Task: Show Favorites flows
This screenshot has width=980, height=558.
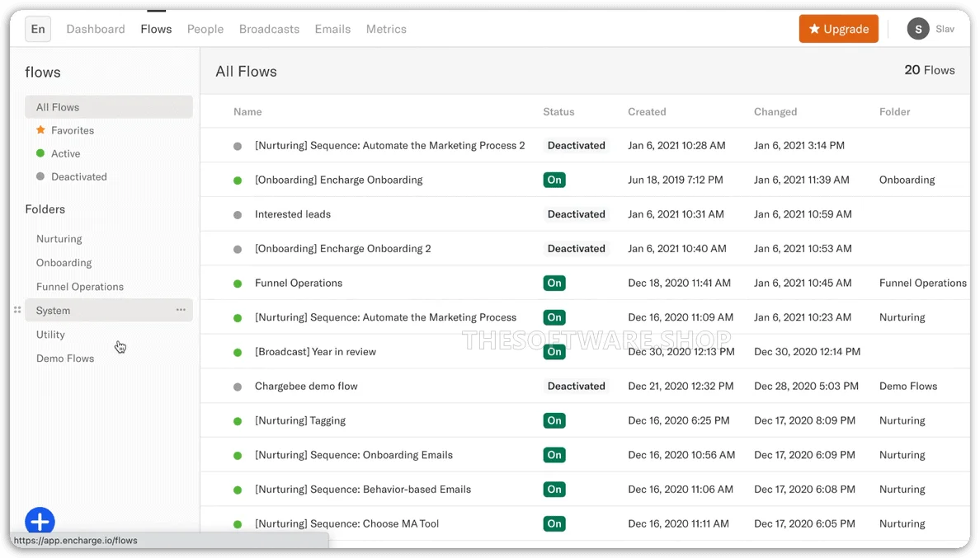Action: pyautogui.click(x=73, y=130)
